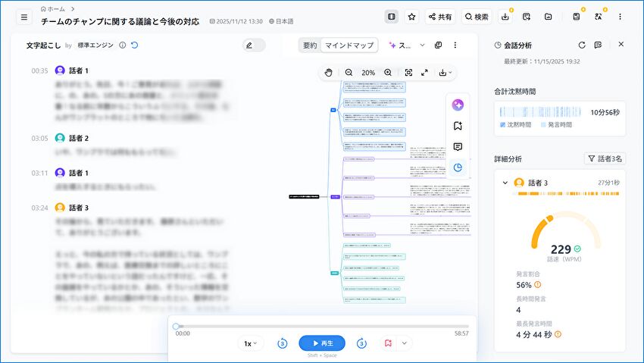Jump to transcript timestamp 03:24
This screenshot has width=644, height=363.
pyautogui.click(x=39, y=208)
